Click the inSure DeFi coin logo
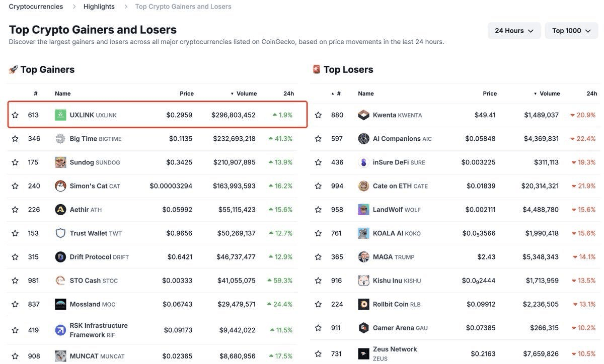This screenshot has height=364, width=604. click(363, 162)
